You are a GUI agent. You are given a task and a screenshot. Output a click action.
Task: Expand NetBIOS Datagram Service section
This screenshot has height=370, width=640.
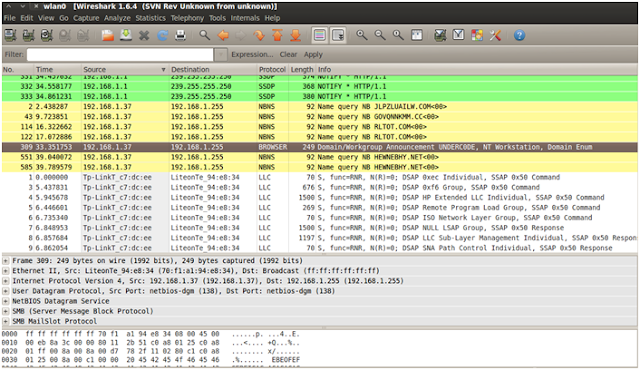point(6,301)
